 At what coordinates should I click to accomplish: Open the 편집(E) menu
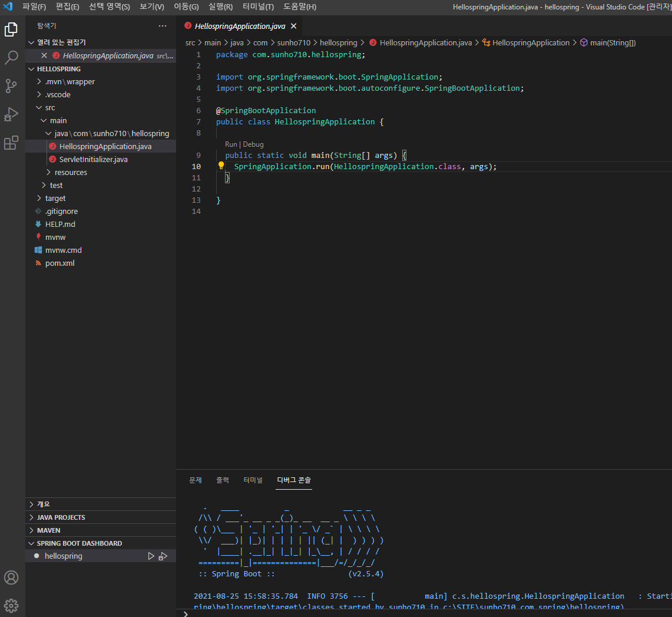point(67,6)
